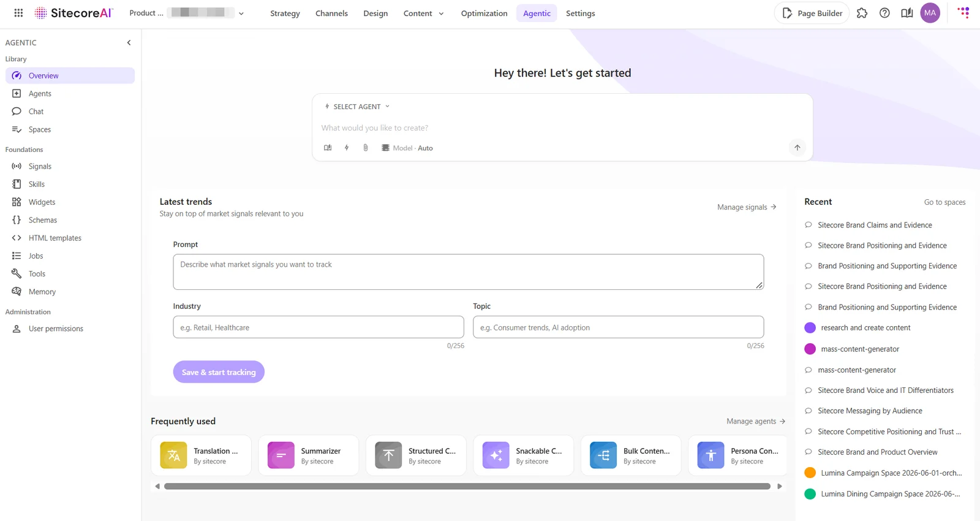This screenshot has height=521, width=980.
Task: Open the Select Agent dropdown
Action: click(357, 107)
